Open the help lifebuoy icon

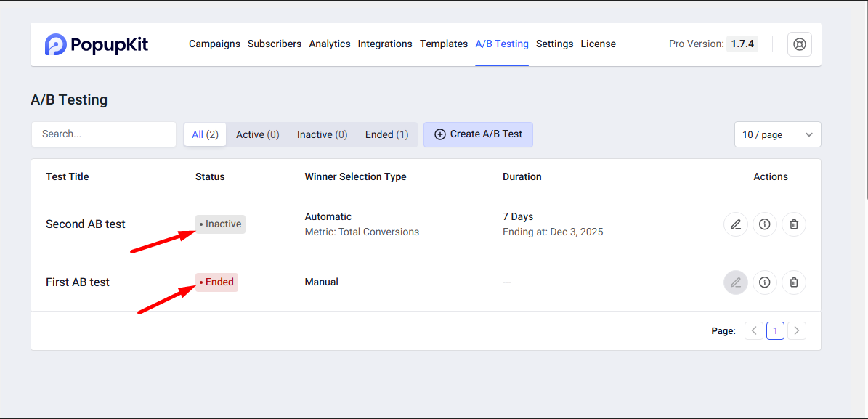tap(800, 44)
